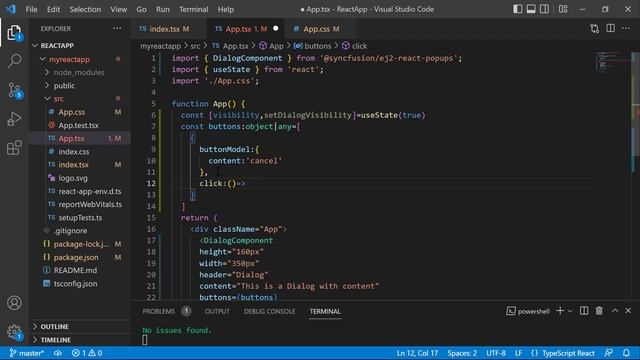This screenshot has width=640, height=360.
Task: Open the Edit menu
Action: click(x=53, y=9)
